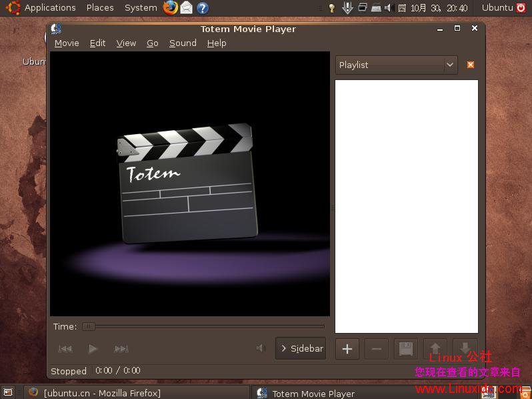Click the empty playlist list area
This screenshot has height=399, width=532.
407,206
